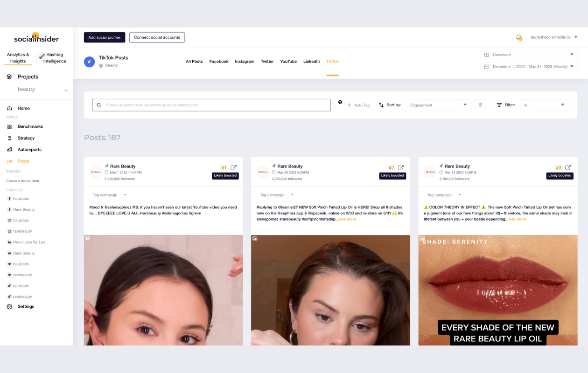Switch to the Twitter tab
This screenshot has height=373, width=588.
[267, 62]
